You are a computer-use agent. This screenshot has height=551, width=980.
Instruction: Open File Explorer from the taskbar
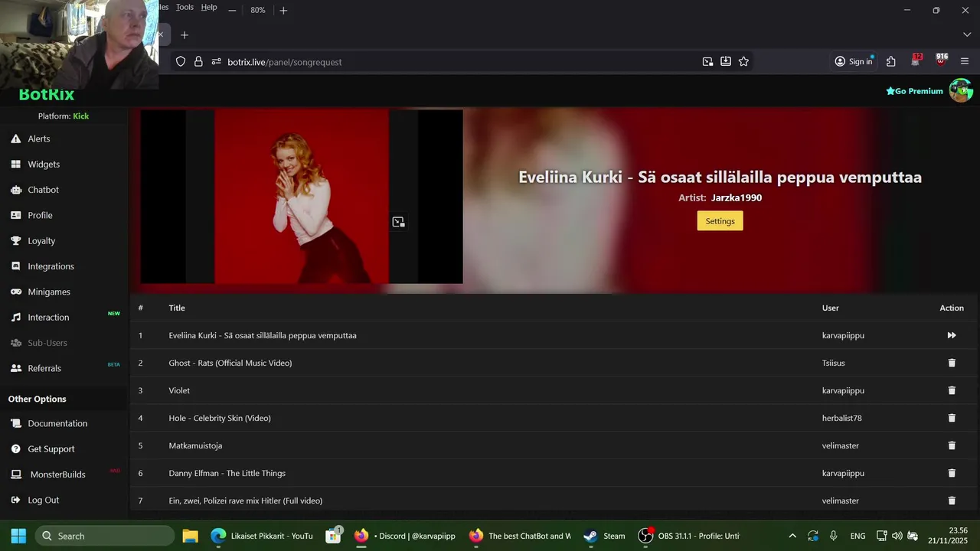tap(190, 536)
